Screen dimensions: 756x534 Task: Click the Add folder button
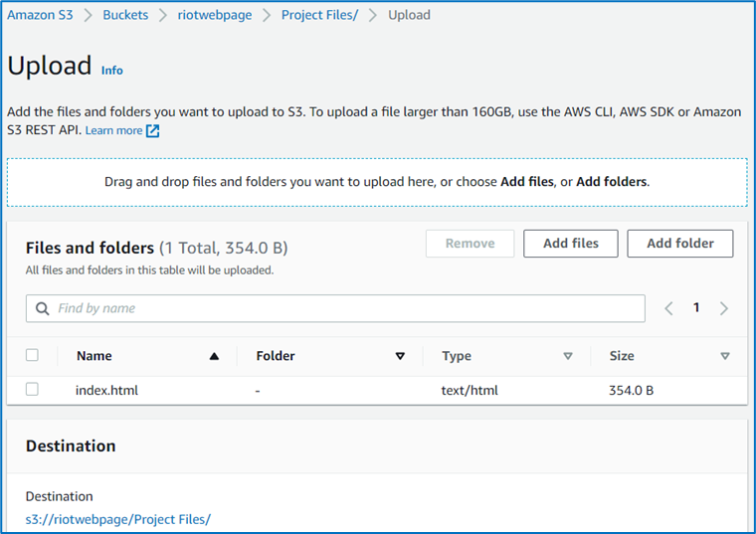tap(680, 244)
